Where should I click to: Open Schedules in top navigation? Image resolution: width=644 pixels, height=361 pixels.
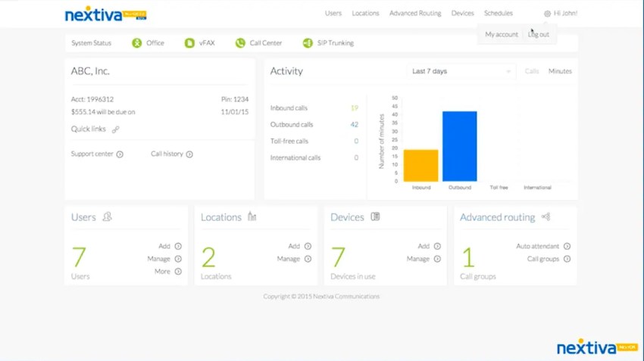499,13
